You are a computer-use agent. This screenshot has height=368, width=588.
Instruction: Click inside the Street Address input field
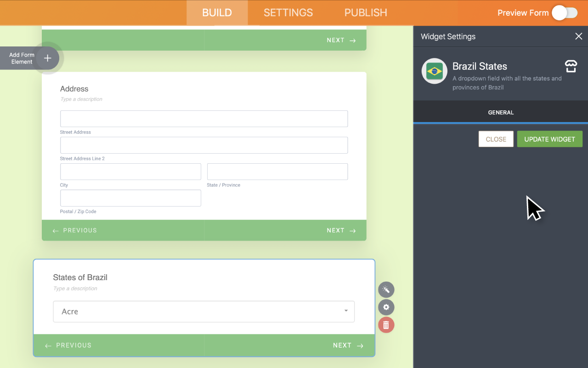point(204,118)
